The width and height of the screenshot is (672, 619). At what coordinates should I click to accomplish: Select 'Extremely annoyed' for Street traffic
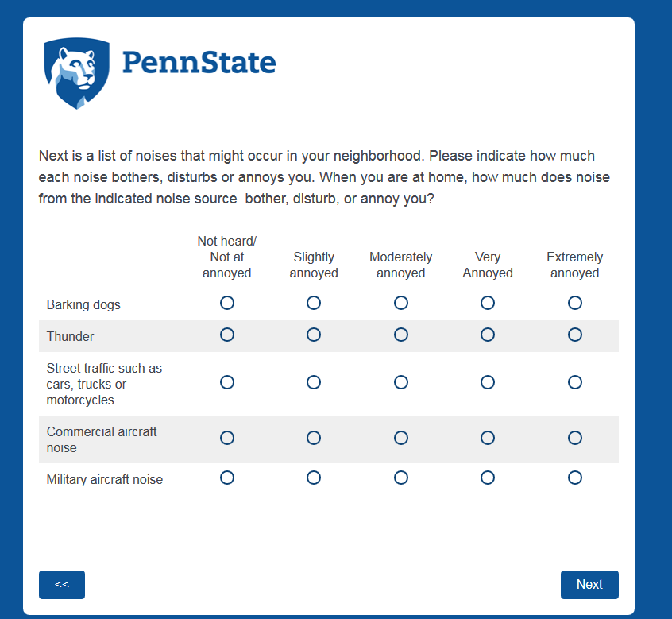coord(575,382)
